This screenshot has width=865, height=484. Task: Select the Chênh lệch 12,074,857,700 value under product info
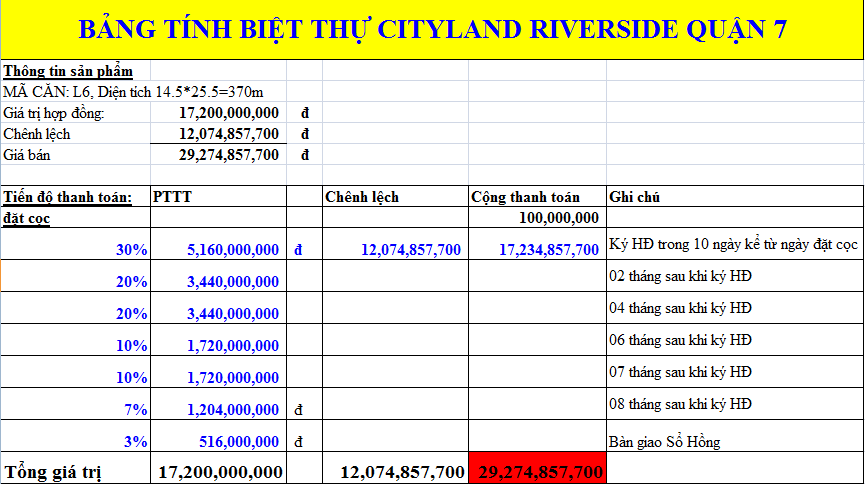point(218,134)
